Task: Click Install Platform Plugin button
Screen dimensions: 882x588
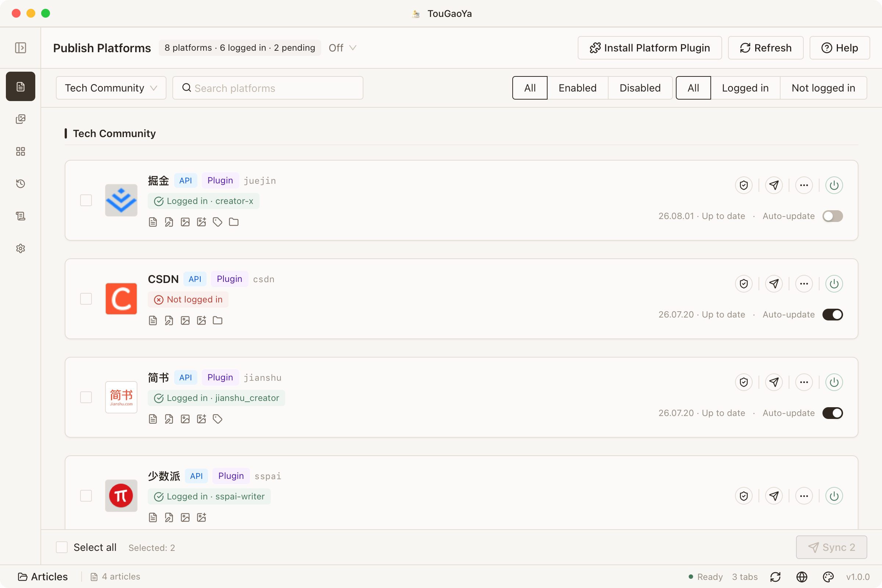Action: pos(649,48)
